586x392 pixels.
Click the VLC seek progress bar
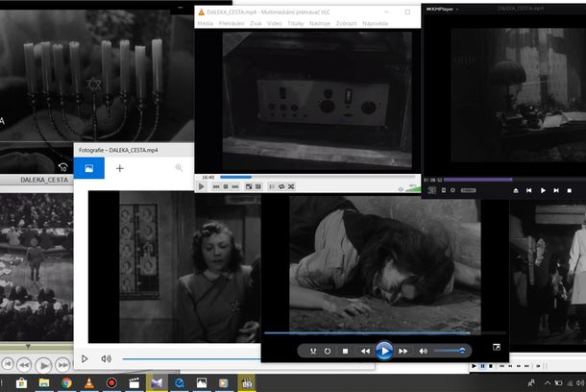coord(317,177)
